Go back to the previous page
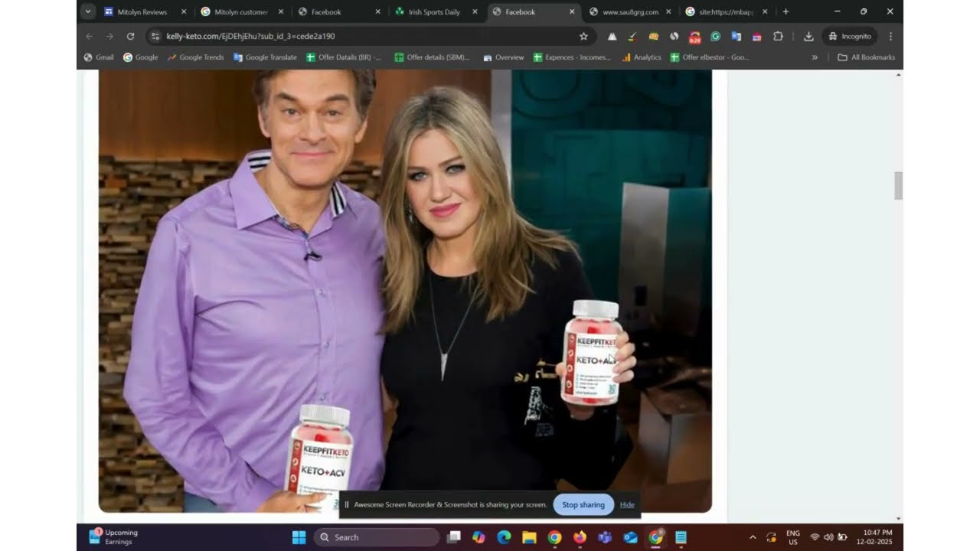Image resolution: width=980 pixels, height=551 pixels. 90,36
